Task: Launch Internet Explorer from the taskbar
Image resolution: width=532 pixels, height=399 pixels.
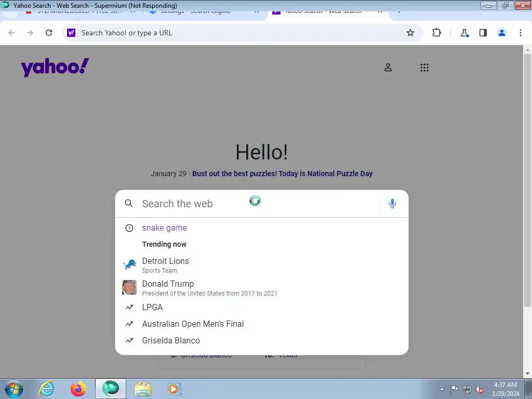Action: 46,389
